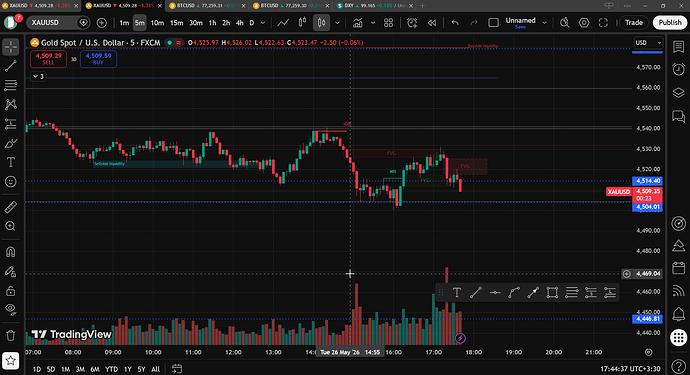Open the watchlist panel in right sidebar
This screenshot has width=690, height=375.
click(x=679, y=47)
